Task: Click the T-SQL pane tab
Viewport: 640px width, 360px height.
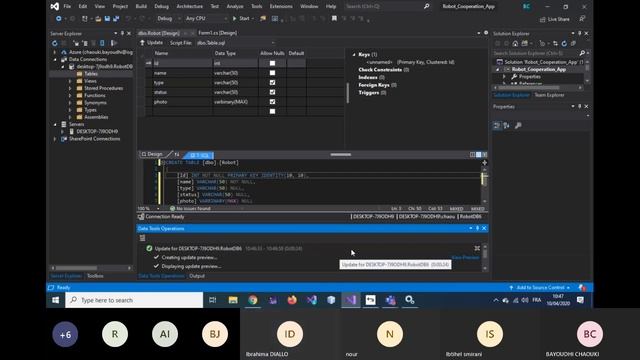Action: (200, 155)
